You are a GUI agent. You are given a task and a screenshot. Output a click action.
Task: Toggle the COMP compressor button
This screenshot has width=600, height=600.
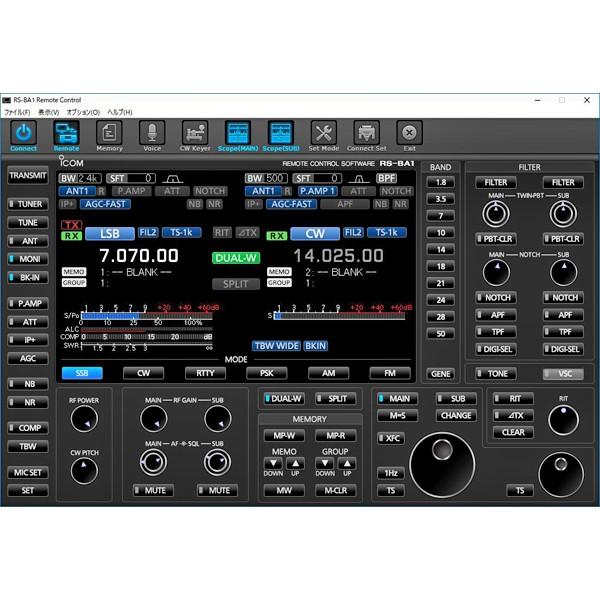pos(28,428)
